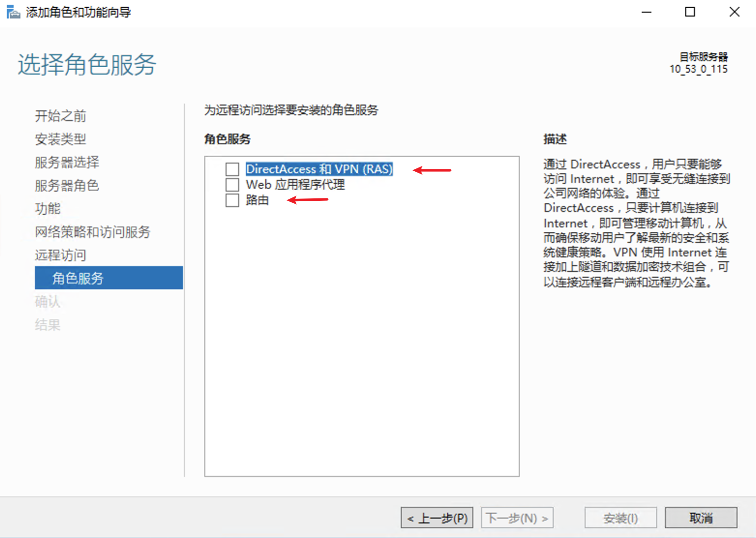The width and height of the screenshot is (756, 538).
Task: Navigate to 服务器选择 step
Action: [x=66, y=162]
